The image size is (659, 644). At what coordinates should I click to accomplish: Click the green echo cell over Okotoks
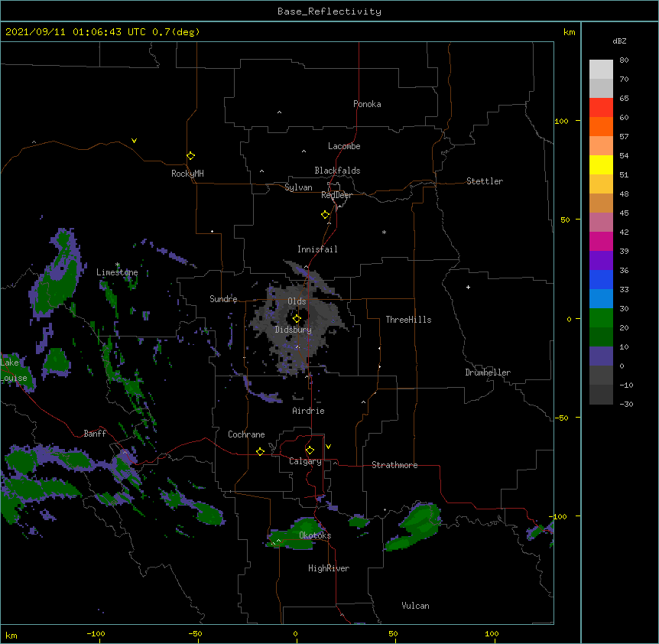pyautogui.click(x=297, y=534)
